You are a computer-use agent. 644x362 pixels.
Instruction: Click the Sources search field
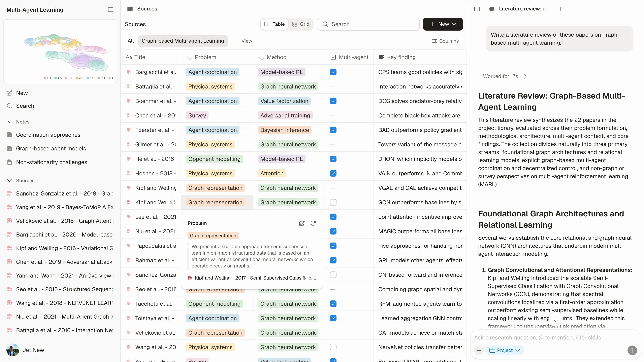368,24
